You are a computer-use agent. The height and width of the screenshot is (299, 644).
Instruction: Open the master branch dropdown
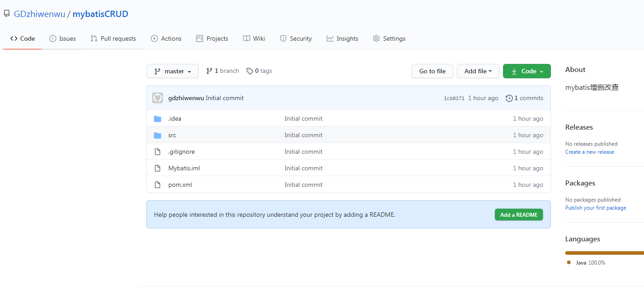172,71
